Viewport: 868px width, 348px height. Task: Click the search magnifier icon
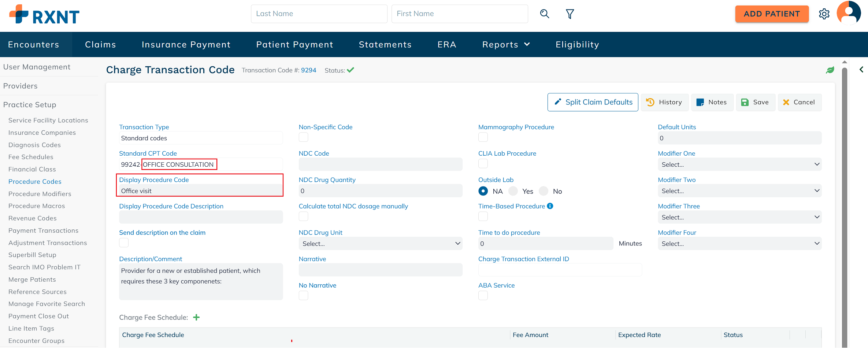point(545,14)
